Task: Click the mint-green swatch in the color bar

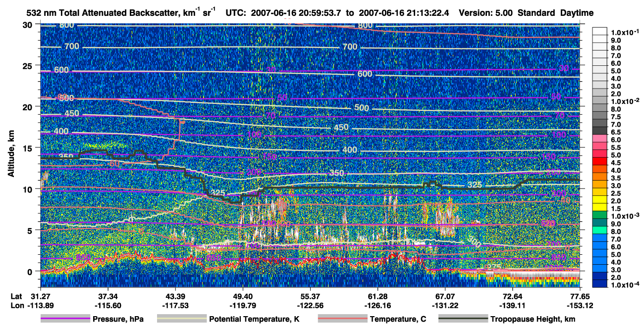Action: [601, 231]
